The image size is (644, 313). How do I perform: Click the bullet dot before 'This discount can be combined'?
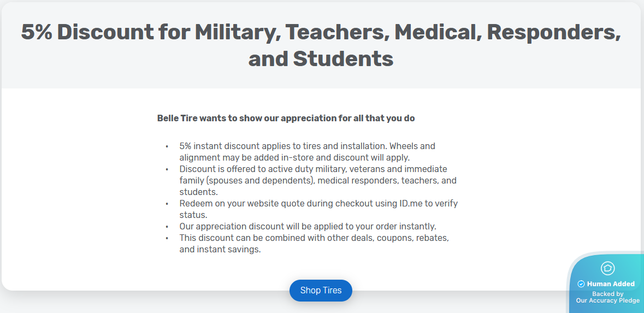(167, 238)
